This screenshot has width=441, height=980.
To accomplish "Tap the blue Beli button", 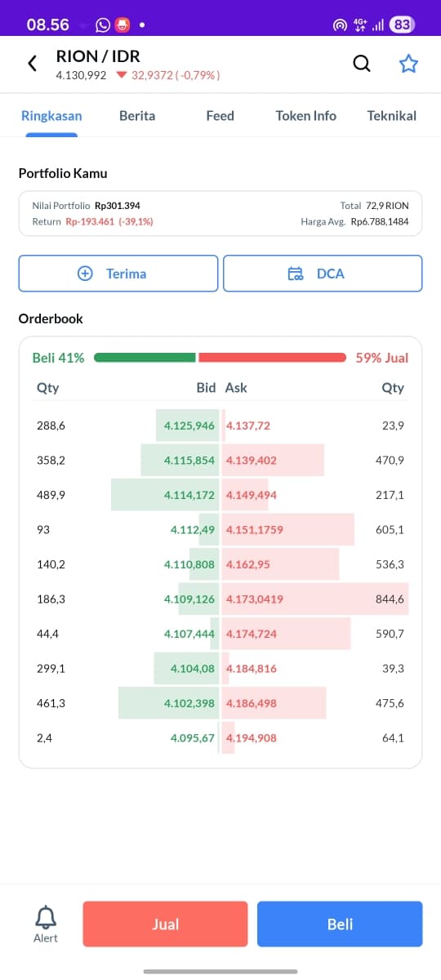I will [340, 924].
